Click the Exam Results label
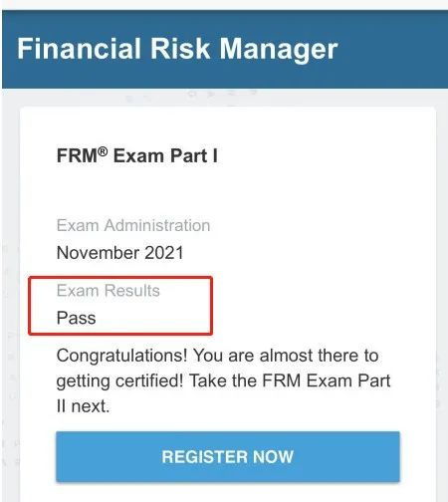This screenshot has width=448, height=502. [109, 291]
